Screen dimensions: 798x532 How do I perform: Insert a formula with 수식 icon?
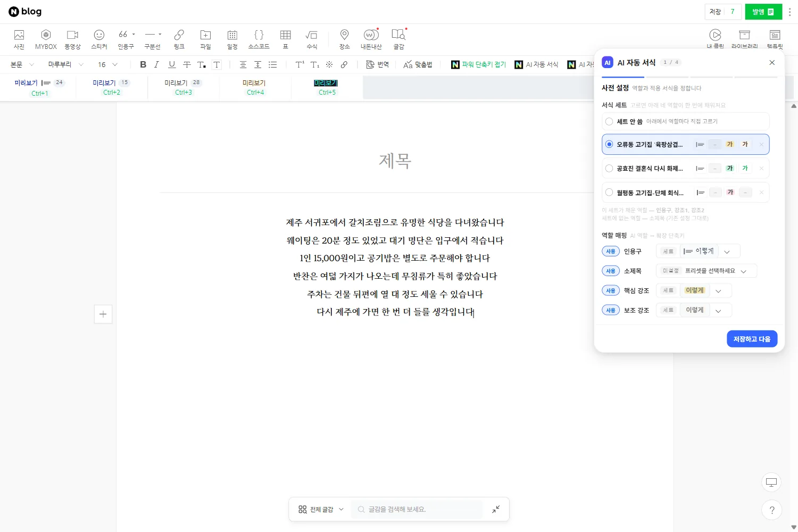[312, 39]
